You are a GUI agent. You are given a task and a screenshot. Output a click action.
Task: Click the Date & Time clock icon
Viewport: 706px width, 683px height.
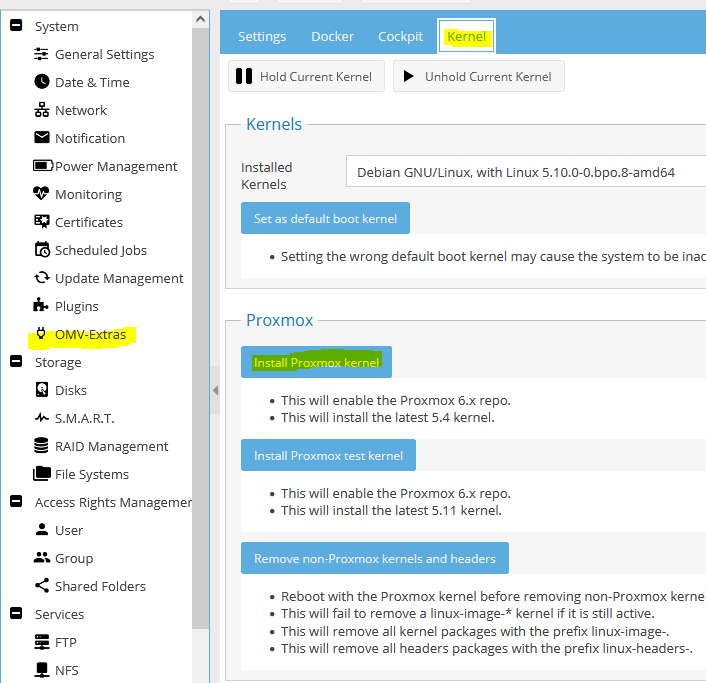(41, 82)
